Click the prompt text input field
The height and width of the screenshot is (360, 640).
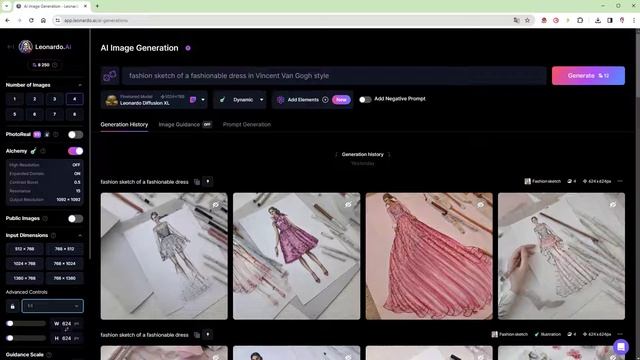pyautogui.click(x=334, y=76)
